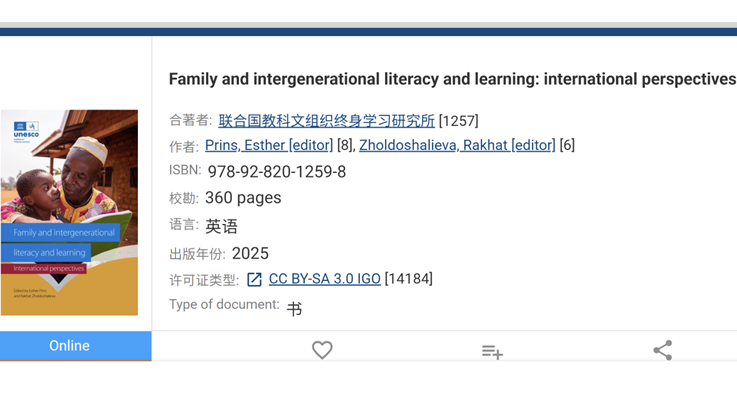Click the [14184] count beside license
The height and width of the screenshot is (414, 737).
click(x=408, y=279)
